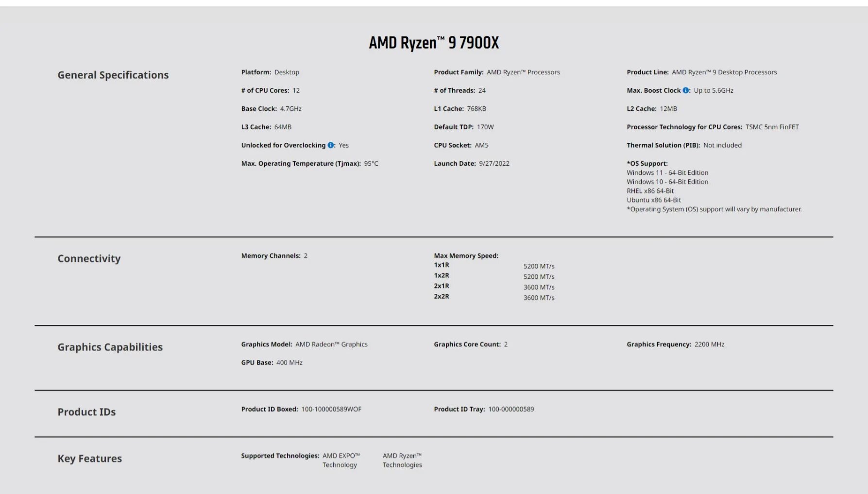
Task: Click the OS support manufacturer disclaimer note
Action: (714, 209)
